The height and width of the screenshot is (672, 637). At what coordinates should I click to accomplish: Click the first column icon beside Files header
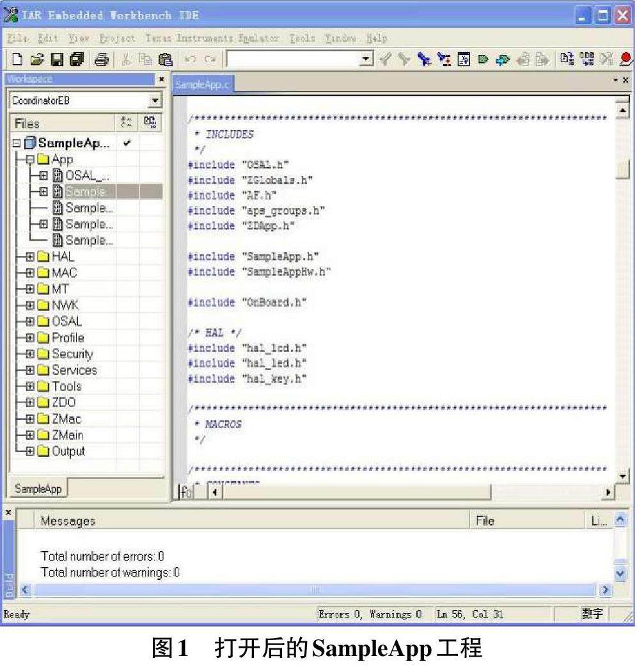[x=127, y=123]
